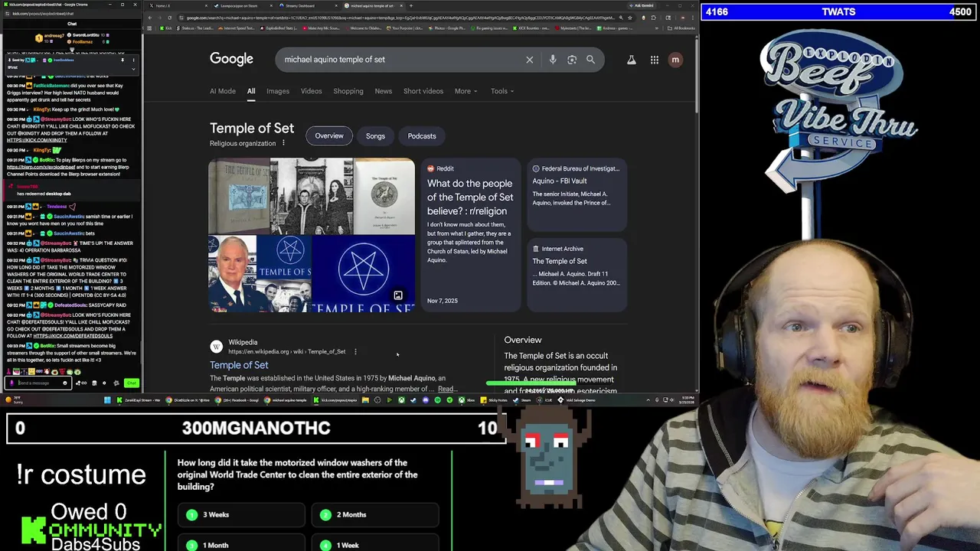Click the image gallery icon on pentagram image

(398, 295)
